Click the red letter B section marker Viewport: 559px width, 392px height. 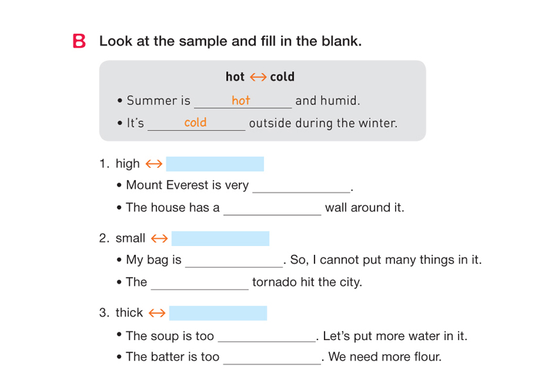point(79,42)
